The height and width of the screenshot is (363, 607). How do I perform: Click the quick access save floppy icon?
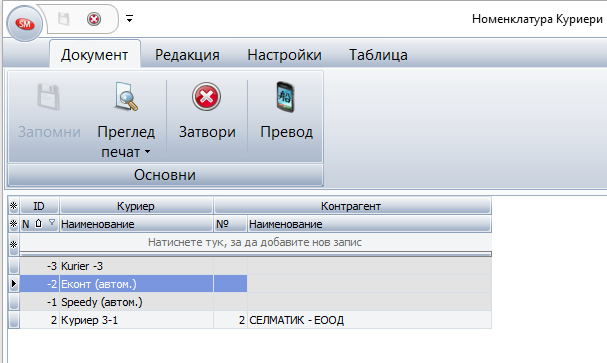coord(63,19)
